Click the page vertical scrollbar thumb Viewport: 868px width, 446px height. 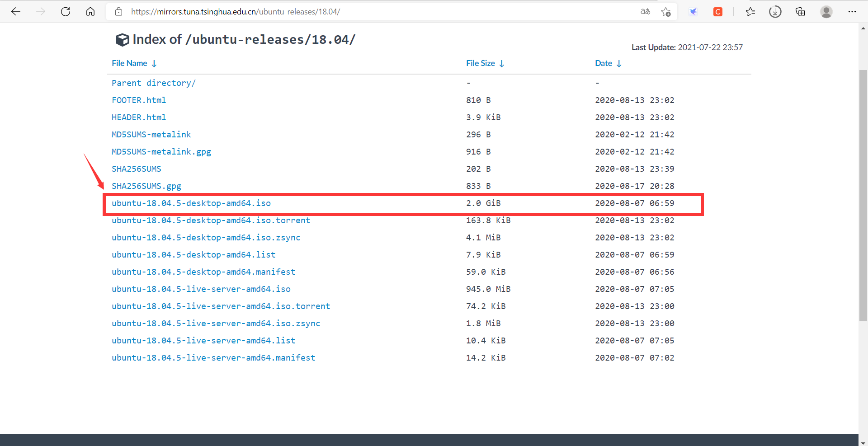[x=863, y=195]
